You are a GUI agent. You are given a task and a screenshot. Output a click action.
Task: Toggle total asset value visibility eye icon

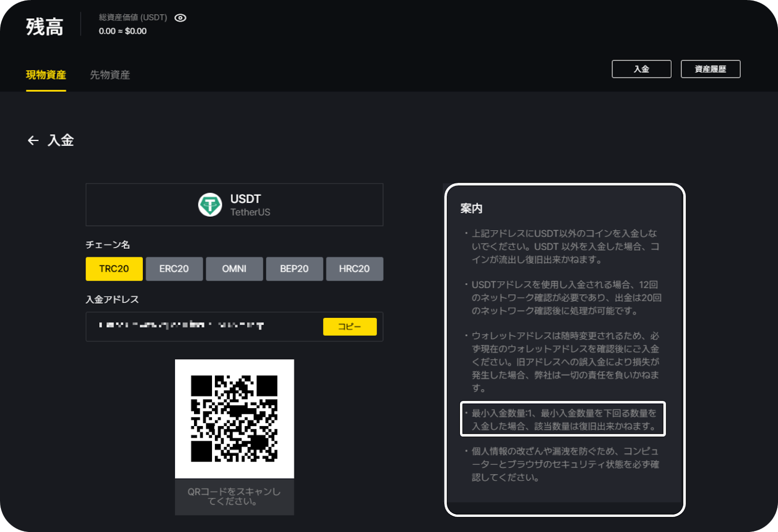[180, 18]
